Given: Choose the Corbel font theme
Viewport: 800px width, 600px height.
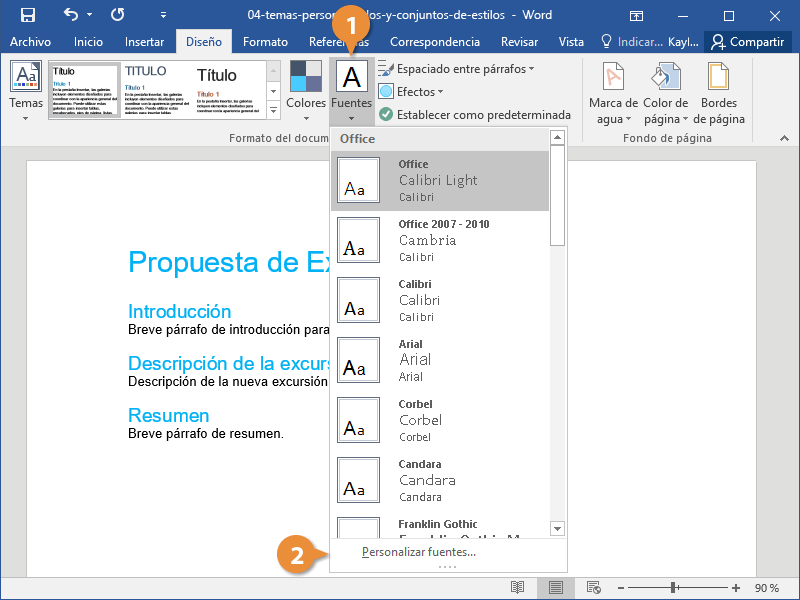Looking at the screenshot, I should pyautogui.click(x=440, y=420).
